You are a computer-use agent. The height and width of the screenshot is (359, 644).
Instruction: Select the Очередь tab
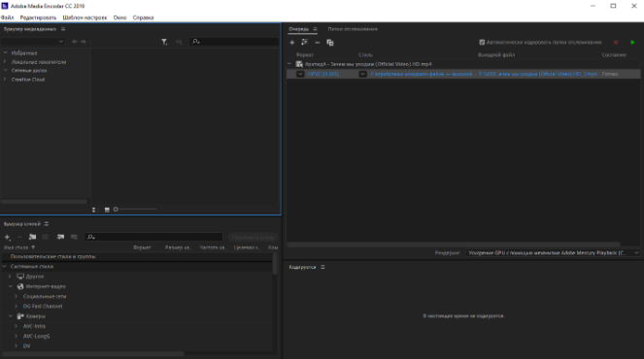(x=298, y=29)
